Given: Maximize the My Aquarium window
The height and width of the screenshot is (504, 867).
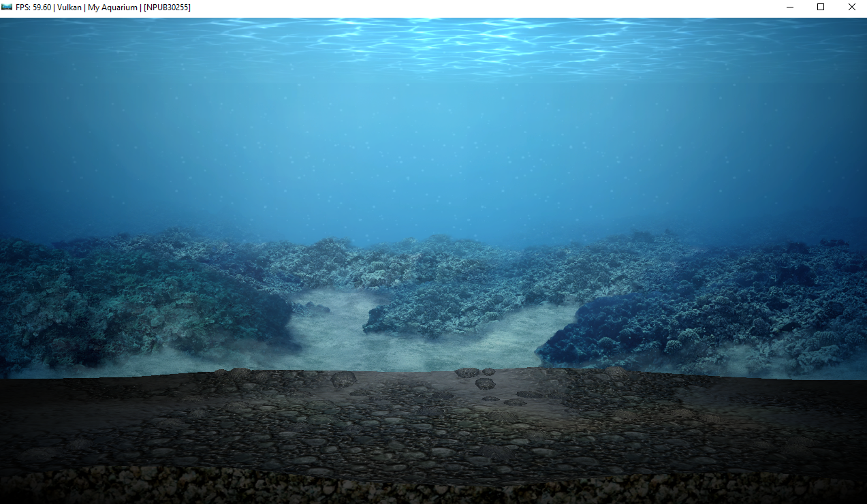Looking at the screenshot, I should click(821, 7).
